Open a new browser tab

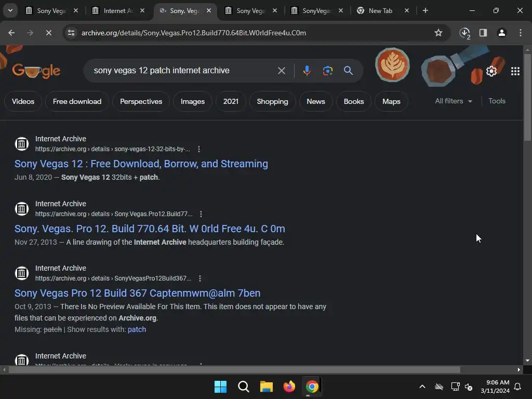[425, 10]
